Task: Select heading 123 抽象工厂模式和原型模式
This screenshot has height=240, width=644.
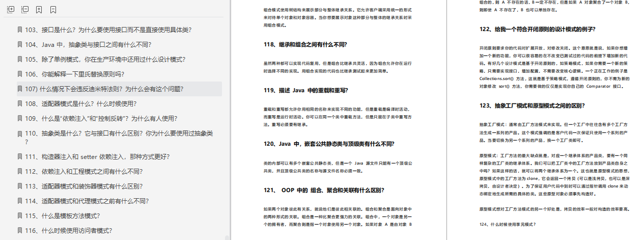Action: [532, 106]
